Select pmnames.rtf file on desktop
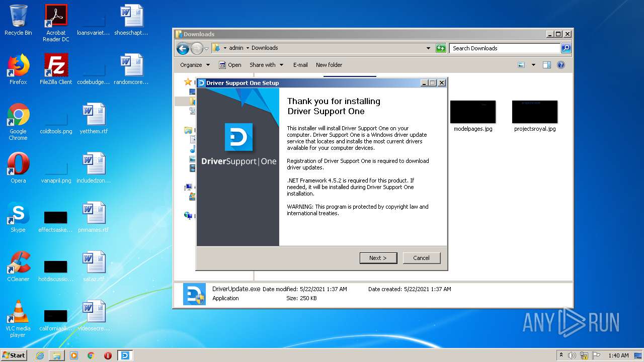The height and width of the screenshot is (362, 644). point(94,217)
